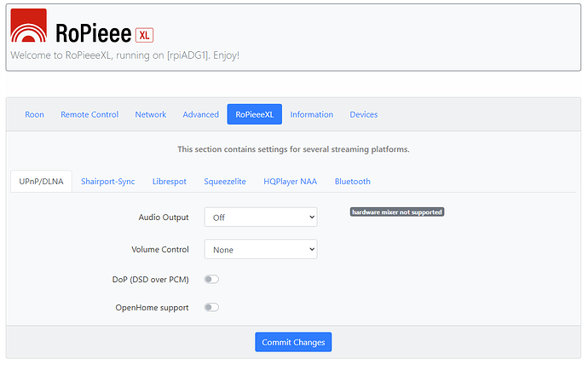Switch to the Shairport-Sync sub-tab

point(108,182)
